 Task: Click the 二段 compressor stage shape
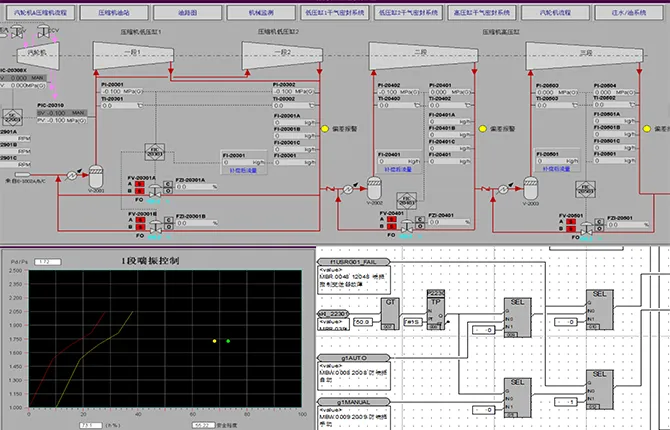click(423, 56)
